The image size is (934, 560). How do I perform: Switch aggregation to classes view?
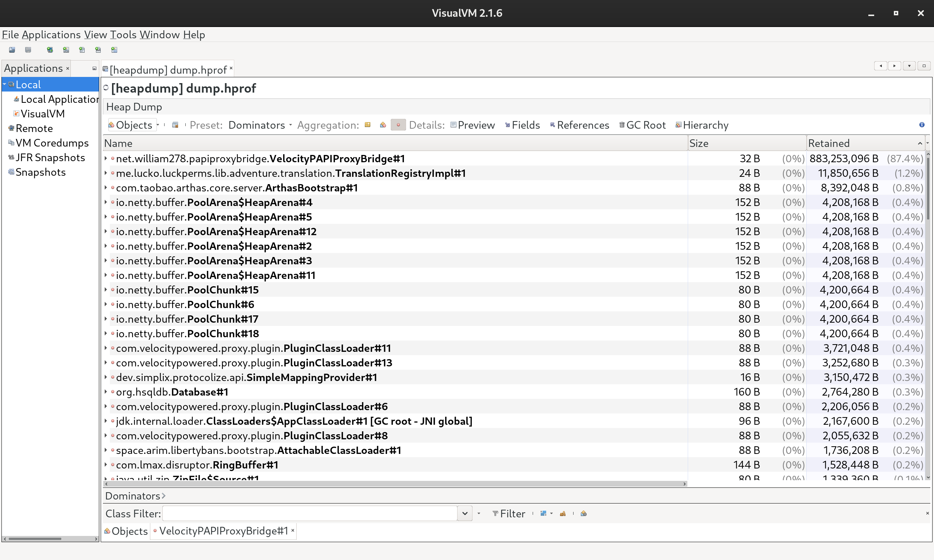pos(383,125)
